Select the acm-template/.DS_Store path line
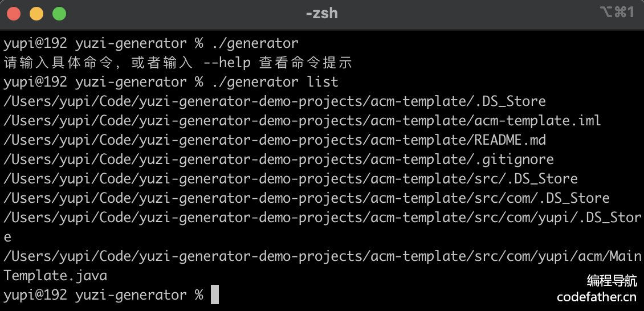The height and width of the screenshot is (311, 644). point(274,101)
